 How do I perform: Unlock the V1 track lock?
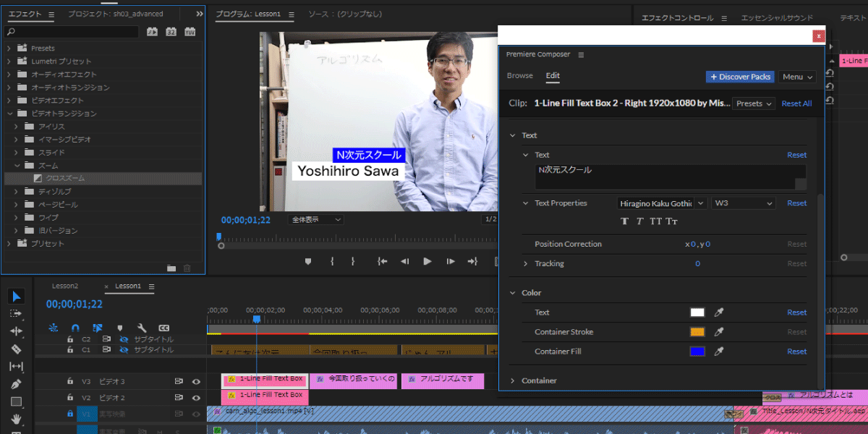coord(70,414)
